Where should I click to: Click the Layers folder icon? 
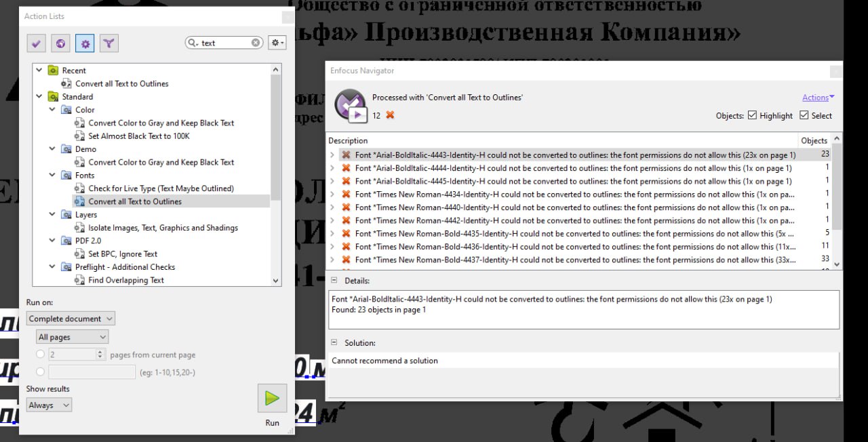tap(66, 214)
